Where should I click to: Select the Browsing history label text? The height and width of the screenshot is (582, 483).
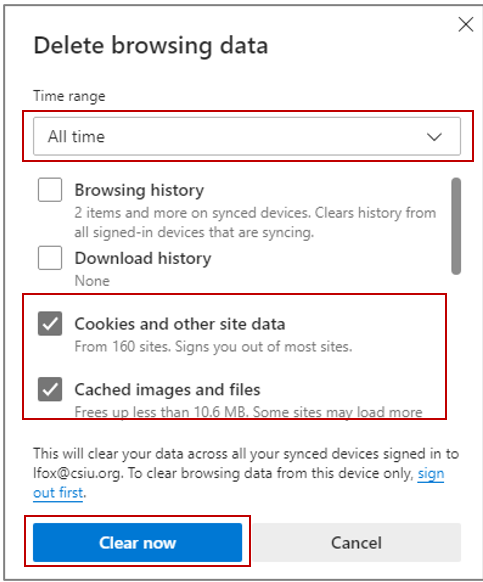139,190
